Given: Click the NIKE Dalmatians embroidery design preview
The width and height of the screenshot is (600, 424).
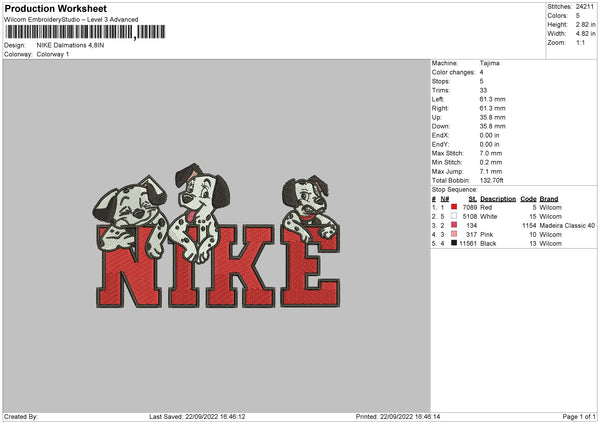Looking at the screenshot, I should point(217,236).
